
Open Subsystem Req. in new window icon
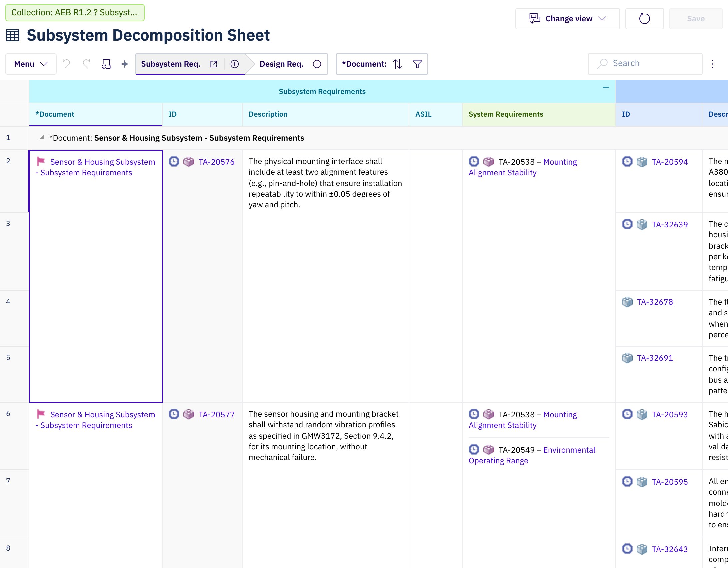pyautogui.click(x=214, y=64)
